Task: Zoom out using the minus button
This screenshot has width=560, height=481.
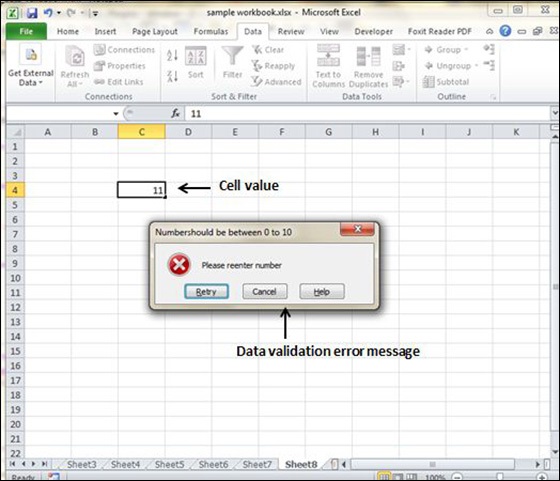Action: 458,477
